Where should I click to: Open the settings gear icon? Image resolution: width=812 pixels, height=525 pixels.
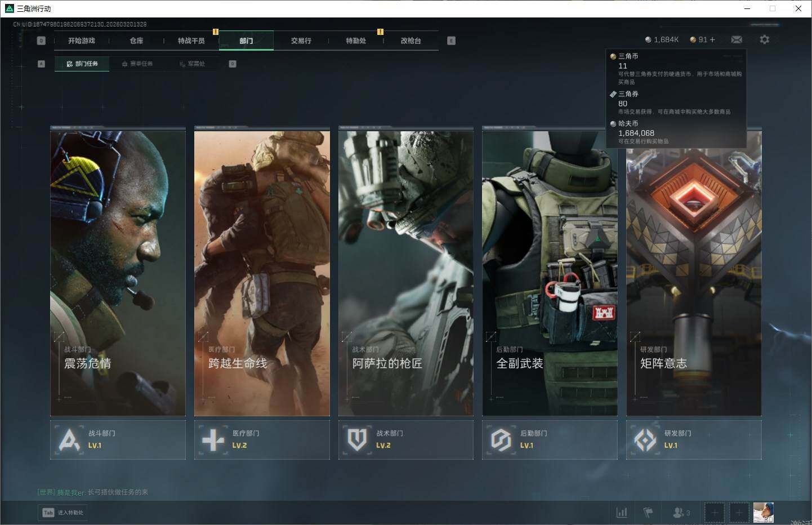point(764,39)
